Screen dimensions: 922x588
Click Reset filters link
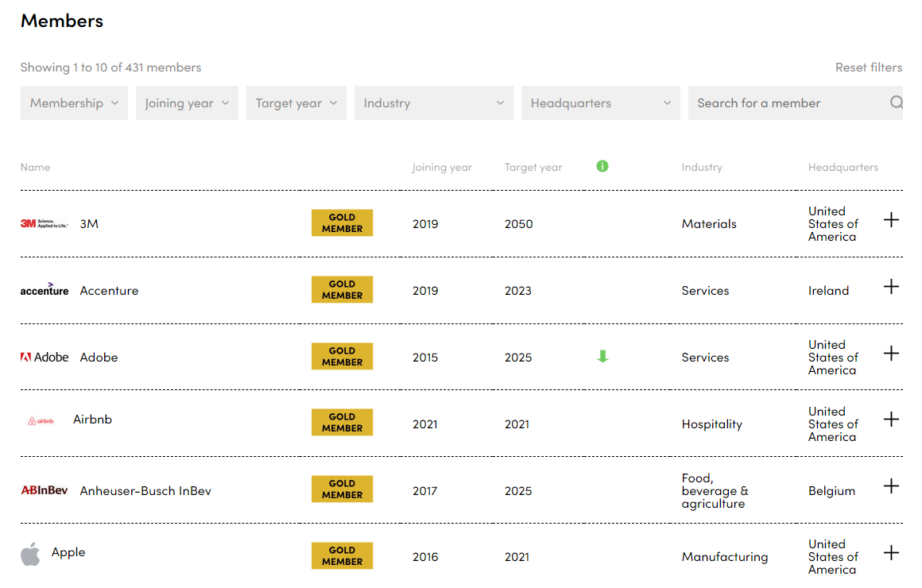coord(869,67)
